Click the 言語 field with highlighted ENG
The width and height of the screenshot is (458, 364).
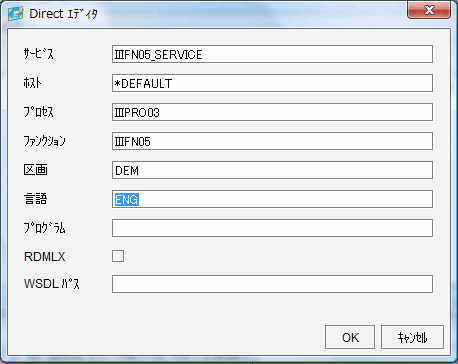[272, 199]
